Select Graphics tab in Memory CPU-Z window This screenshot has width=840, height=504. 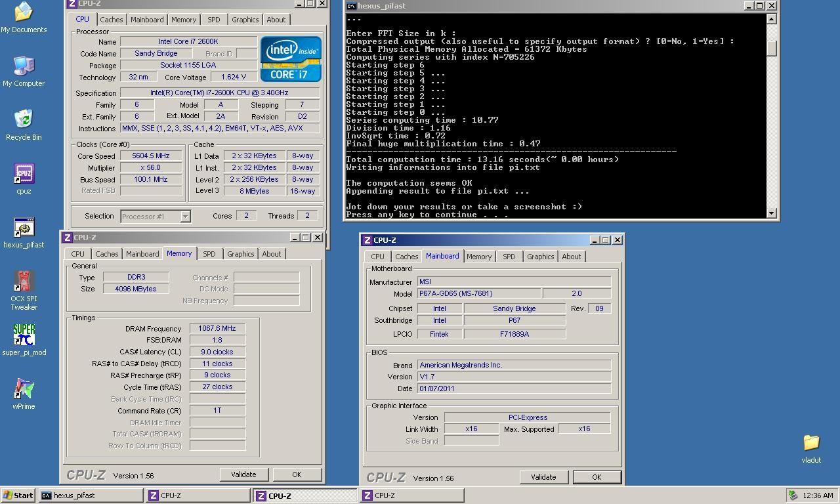coord(240,254)
